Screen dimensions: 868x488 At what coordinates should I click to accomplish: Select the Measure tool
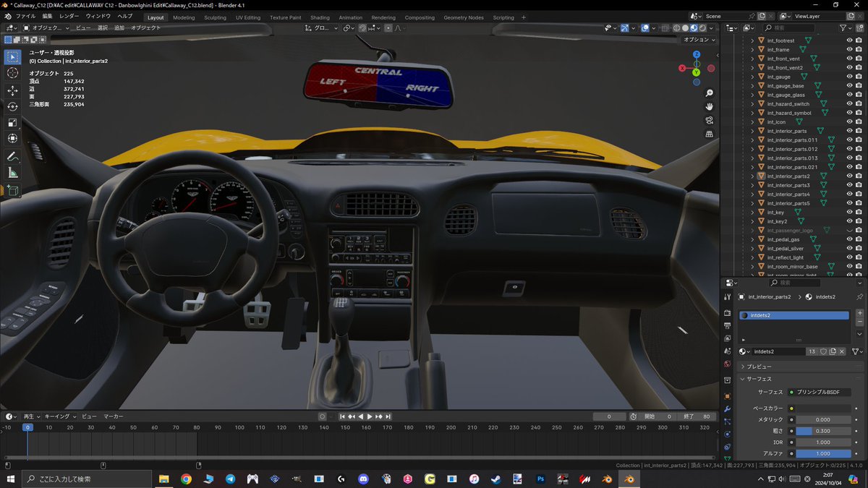pos(13,173)
